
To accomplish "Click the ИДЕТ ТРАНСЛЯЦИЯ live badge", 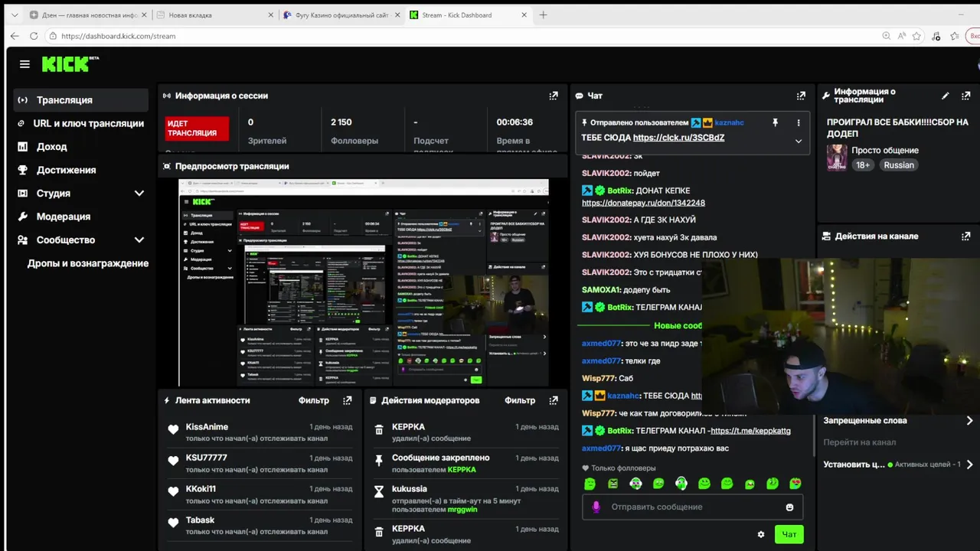I will click(x=197, y=129).
